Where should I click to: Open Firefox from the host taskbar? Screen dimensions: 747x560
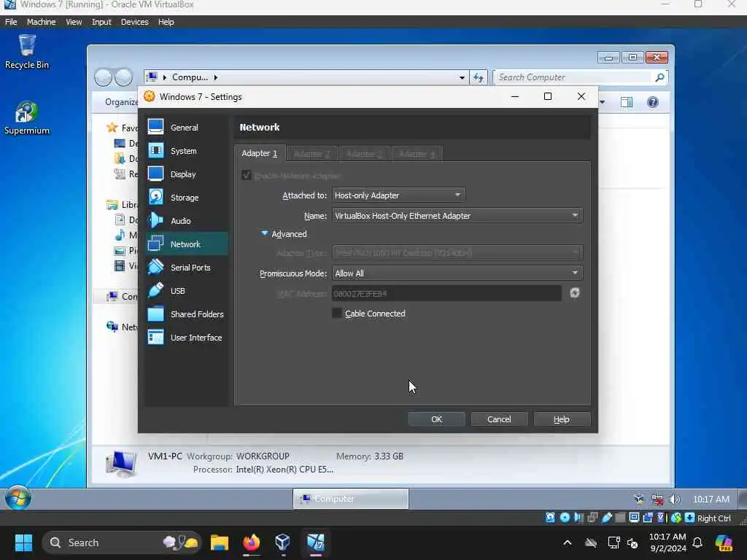tap(252, 542)
